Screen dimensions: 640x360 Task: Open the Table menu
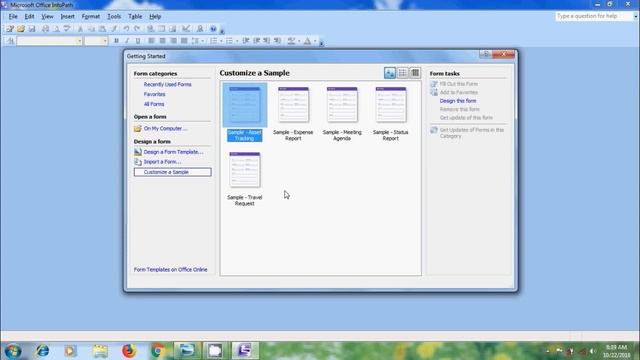pos(135,16)
